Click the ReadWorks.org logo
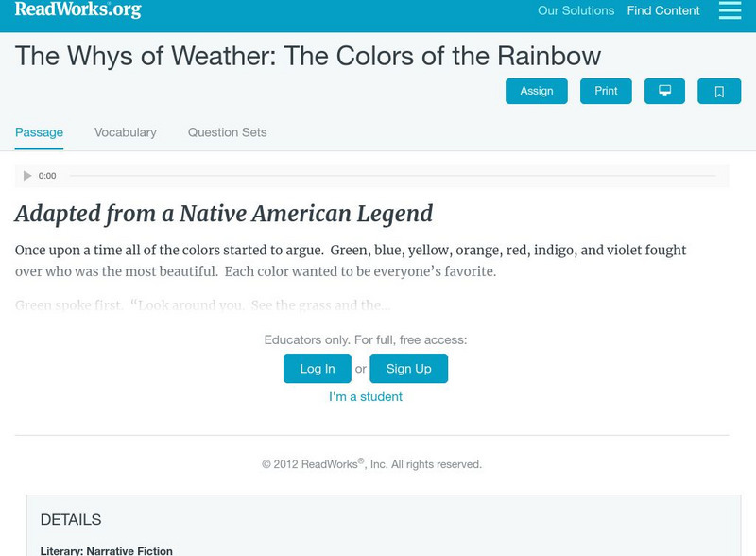Image resolution: width=756 pixels, height=556 pixels. (x=78, y=9)
